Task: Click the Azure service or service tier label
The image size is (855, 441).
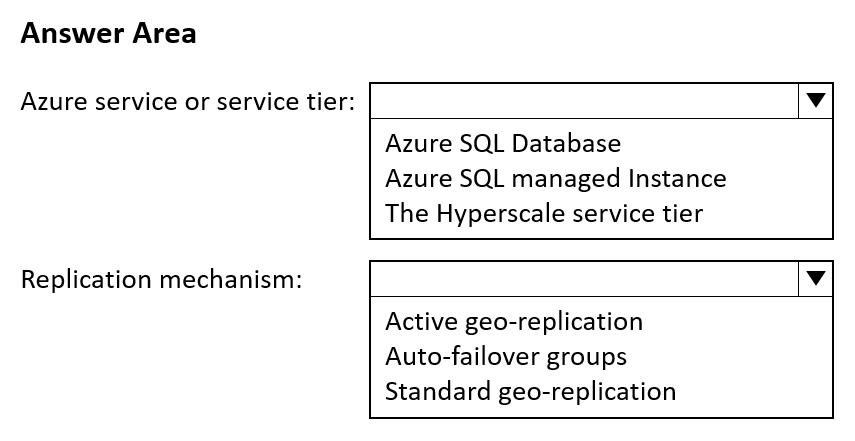Action: [x=188, y=101]
